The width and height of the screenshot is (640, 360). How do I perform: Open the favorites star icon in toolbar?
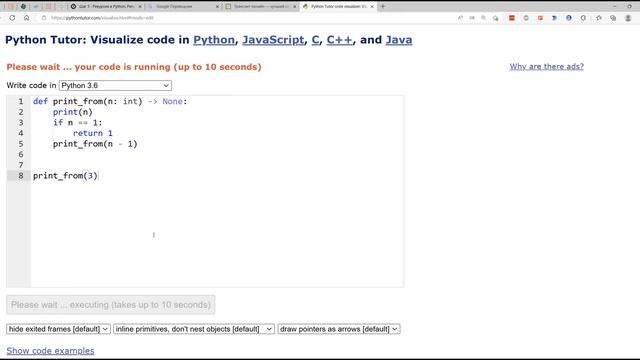(599, 18)
